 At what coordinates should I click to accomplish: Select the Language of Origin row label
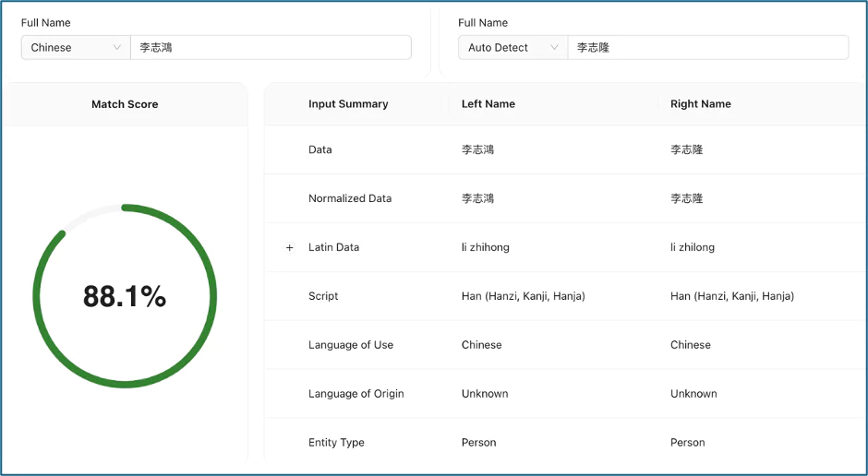pyautogui.click(x=356, y=394)
